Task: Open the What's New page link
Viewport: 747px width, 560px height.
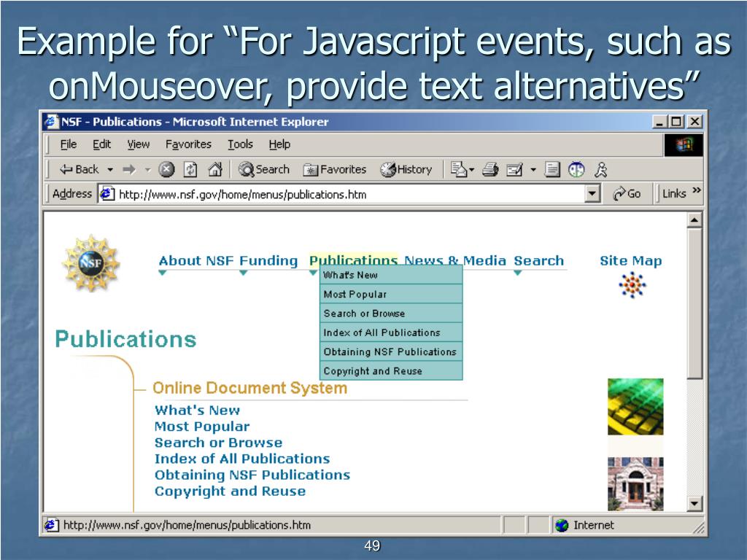Action: coord(197,410)
